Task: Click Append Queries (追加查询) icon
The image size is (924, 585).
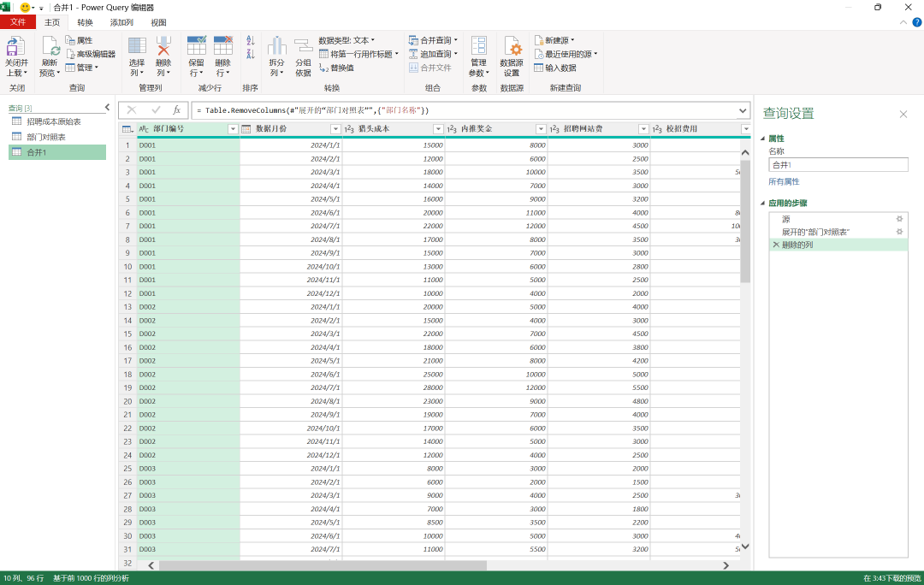Action: pos(414,54)
